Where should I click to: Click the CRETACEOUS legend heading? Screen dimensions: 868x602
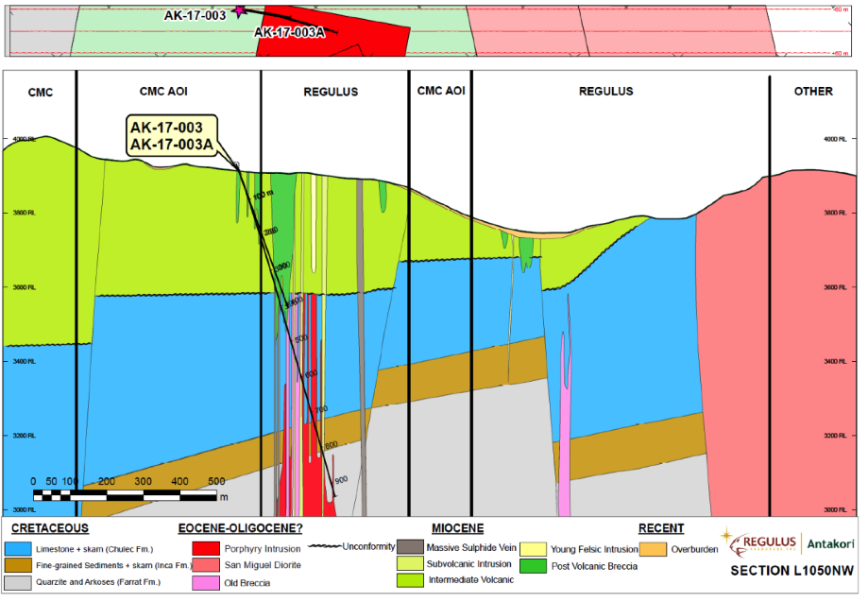pyautogui.click(x=50, y=528)
